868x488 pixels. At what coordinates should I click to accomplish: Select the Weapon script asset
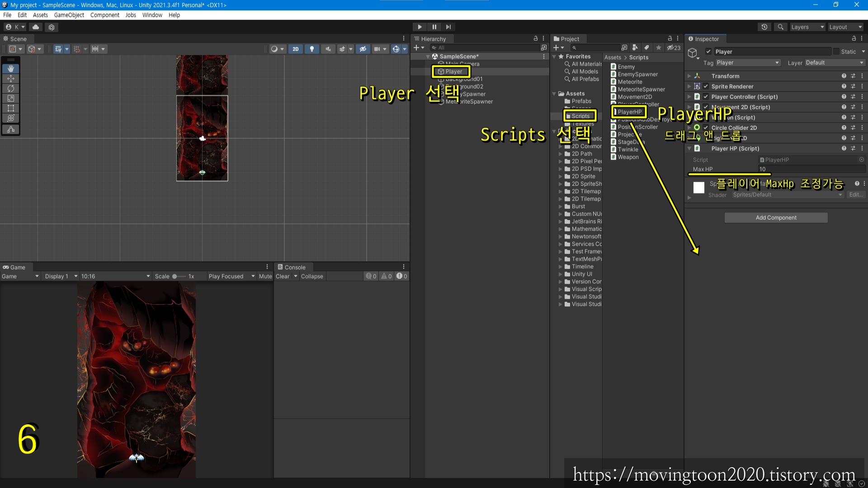pyautogui.click(x=628, y=157)
